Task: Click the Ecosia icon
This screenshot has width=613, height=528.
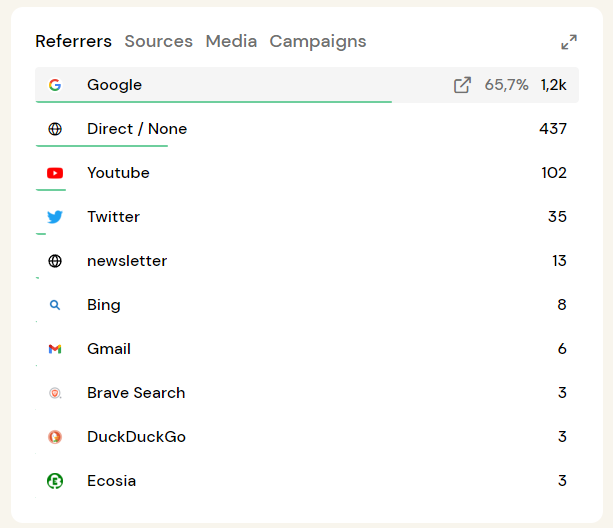Action: [x=55, y=481]
